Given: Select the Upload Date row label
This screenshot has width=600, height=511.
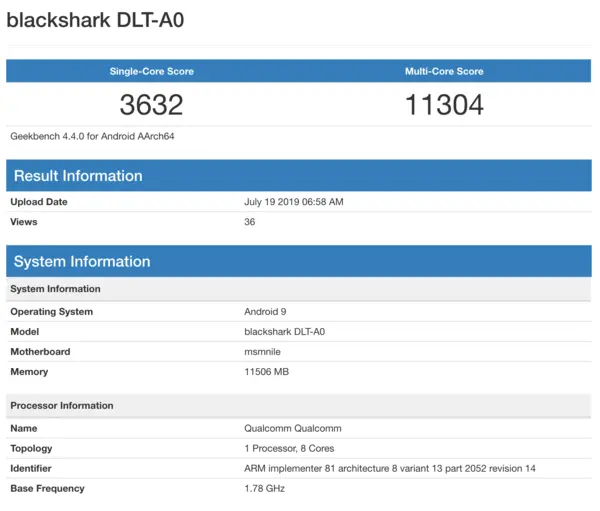Looking at the screenshot, I should point(40,202).
